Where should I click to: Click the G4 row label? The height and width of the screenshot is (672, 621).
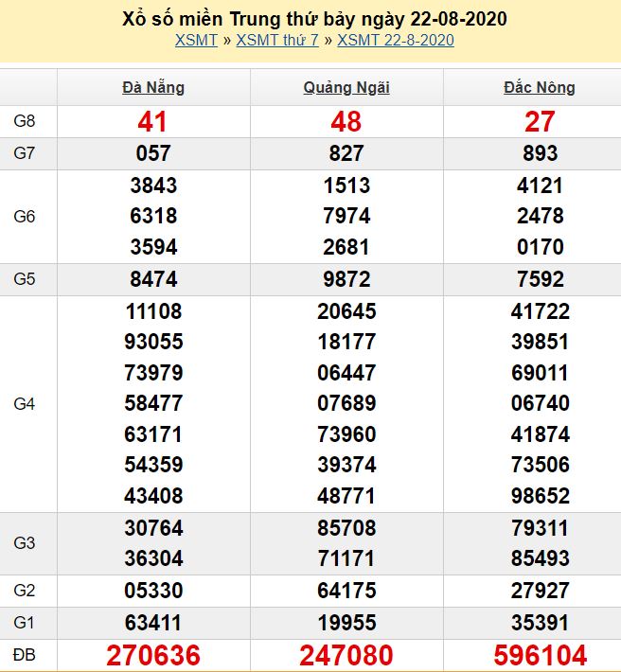(x=25, y=404)
